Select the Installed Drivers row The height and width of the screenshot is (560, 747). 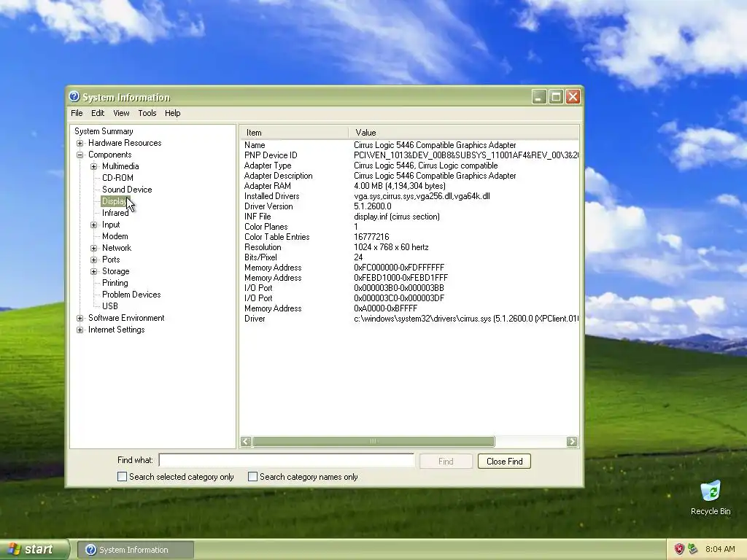409,196
